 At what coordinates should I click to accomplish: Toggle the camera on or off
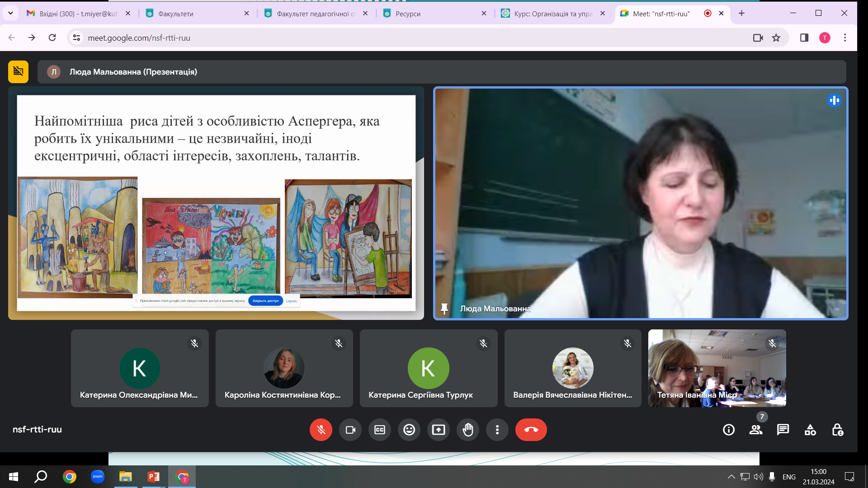click(x=350, y=430)
